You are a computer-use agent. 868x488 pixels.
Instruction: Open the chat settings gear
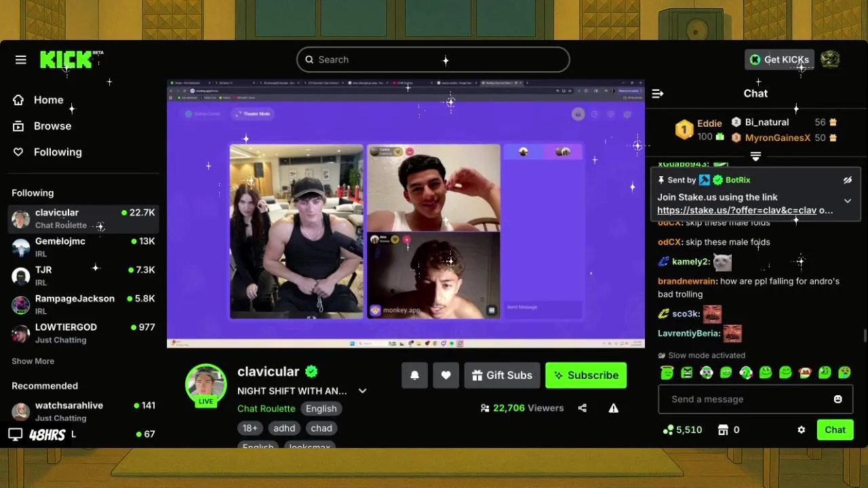[802, 430]
